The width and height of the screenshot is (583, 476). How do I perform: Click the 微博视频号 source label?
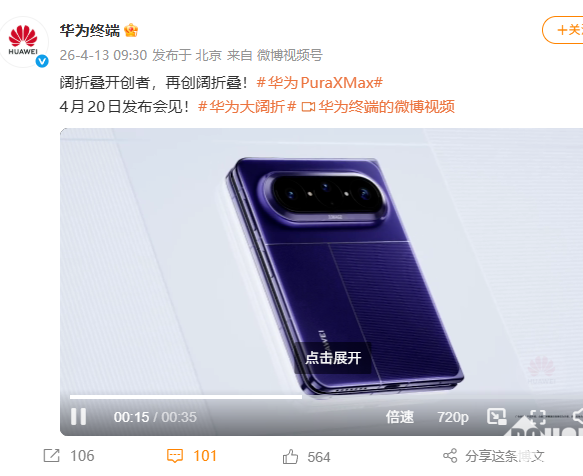290,55
